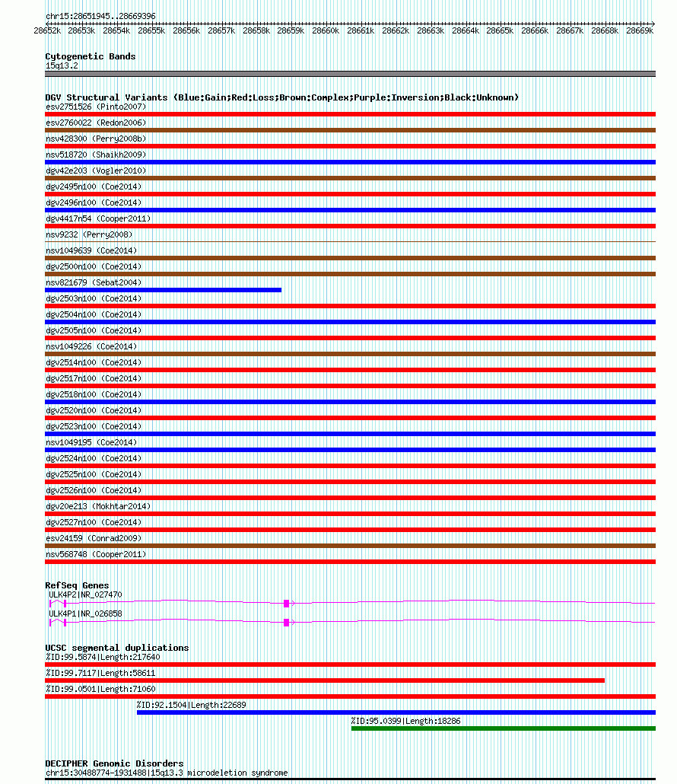Open variant nsv428300 (Perry2008b)
Screen dimensions: 677x784
coord(96,139)
